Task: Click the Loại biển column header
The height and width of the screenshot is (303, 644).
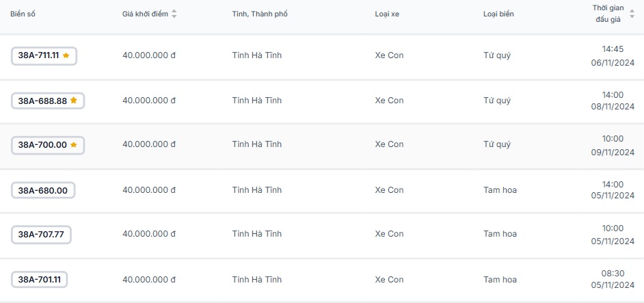Action: click(498, 14)
